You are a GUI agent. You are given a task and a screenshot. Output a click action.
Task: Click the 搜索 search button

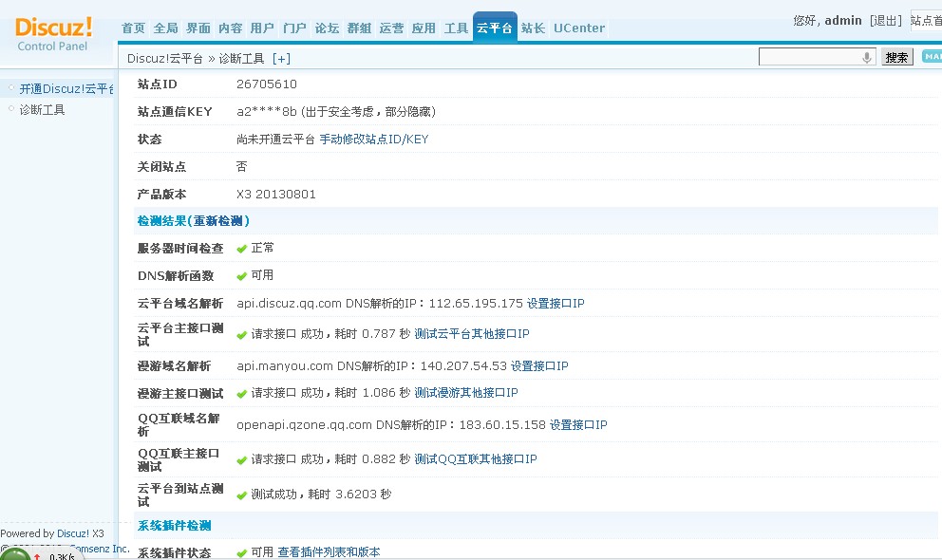tap(897, 58)
